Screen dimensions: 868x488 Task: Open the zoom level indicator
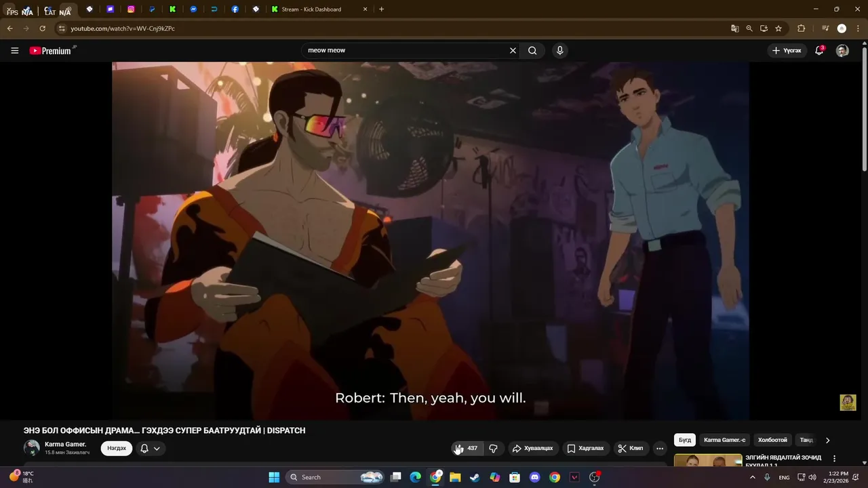tap(749, 28)
